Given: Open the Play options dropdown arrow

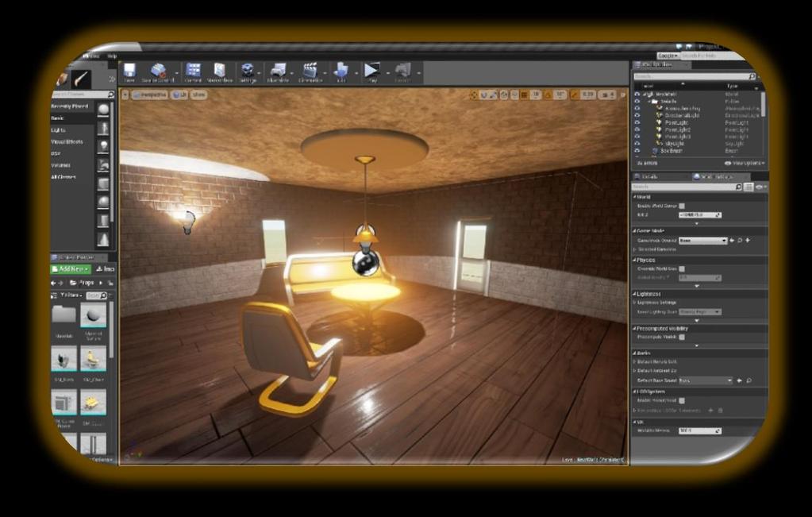Looking at the screenshot, I should tap(387, 73).
